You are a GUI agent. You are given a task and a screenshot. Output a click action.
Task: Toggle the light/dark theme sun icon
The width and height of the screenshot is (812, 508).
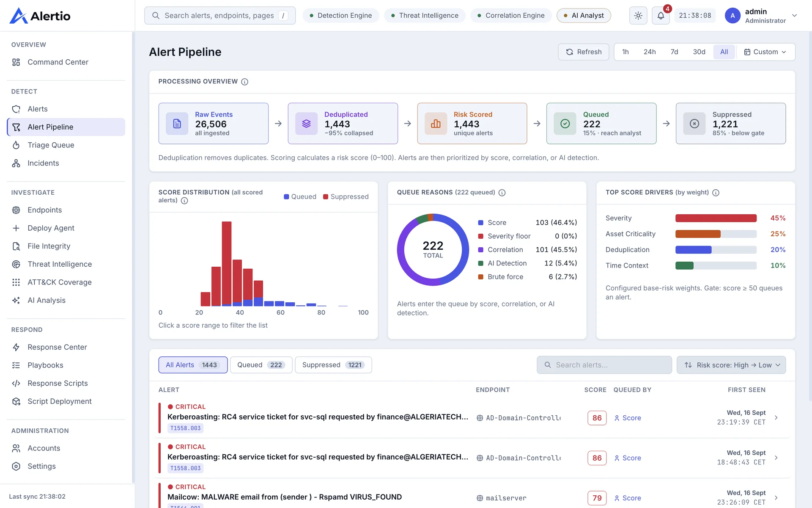coord(638,16)
